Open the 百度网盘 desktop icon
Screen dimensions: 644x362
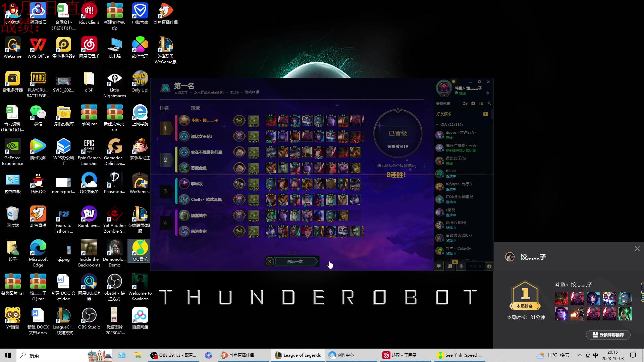140,319
